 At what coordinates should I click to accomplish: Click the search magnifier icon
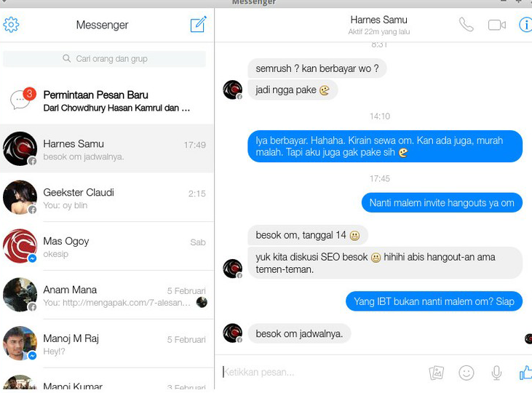[x=66, y=58]
